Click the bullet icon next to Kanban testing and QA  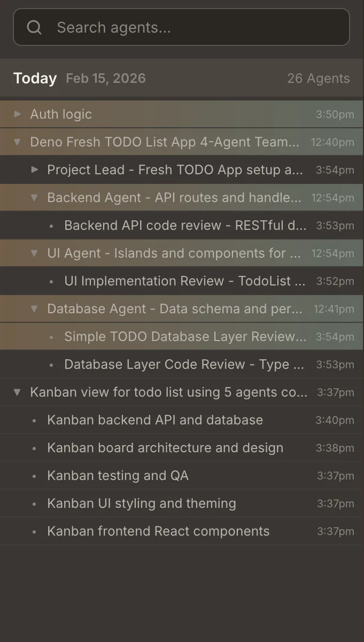coord(34,475)
